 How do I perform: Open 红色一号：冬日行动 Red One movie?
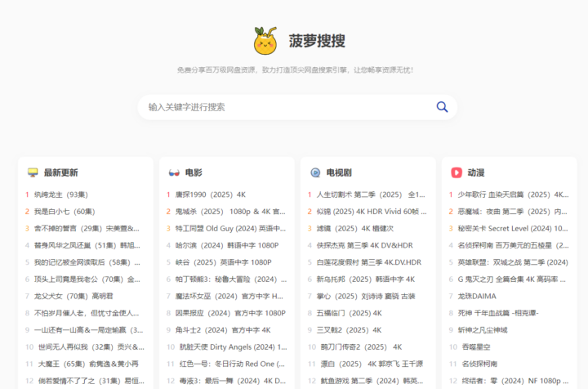(232, 364)
